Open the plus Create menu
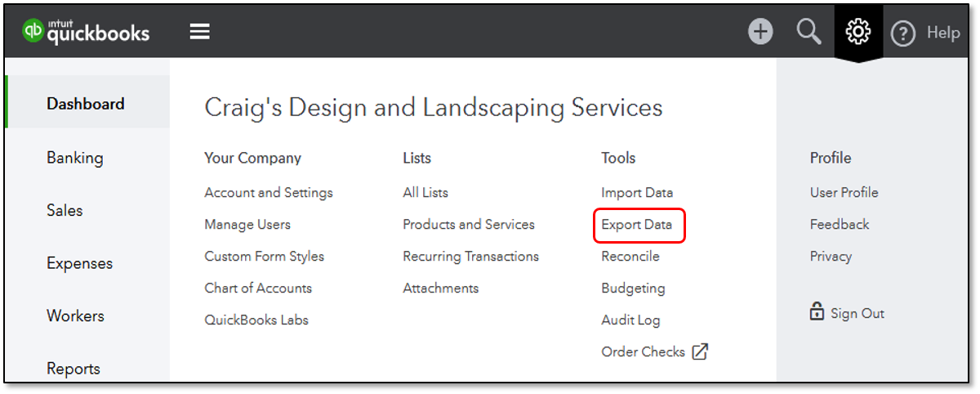Image resolution: width=980 pixels, height=394 pixels. click(x=760, y=32)
